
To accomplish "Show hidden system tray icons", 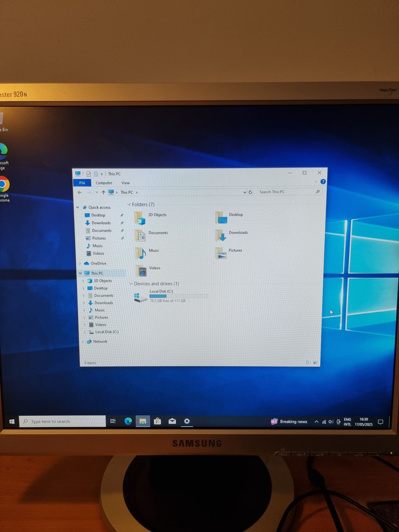I will click(x=316, y=422).
